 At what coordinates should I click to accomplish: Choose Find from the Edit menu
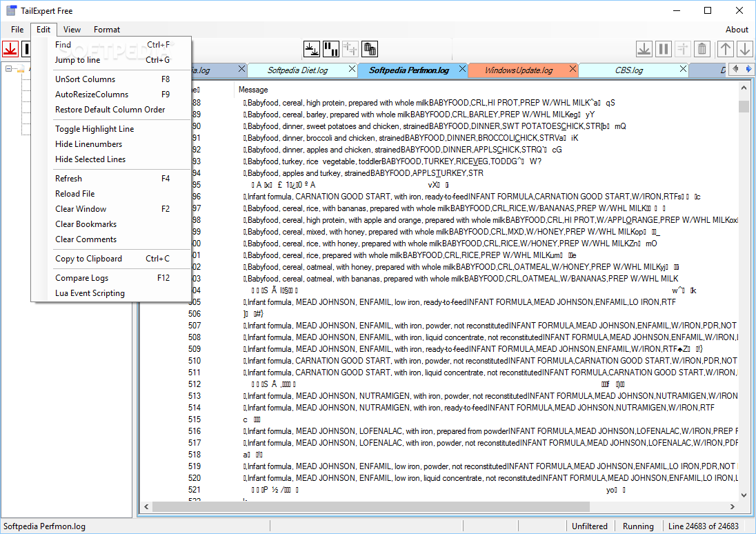(112, 44)
